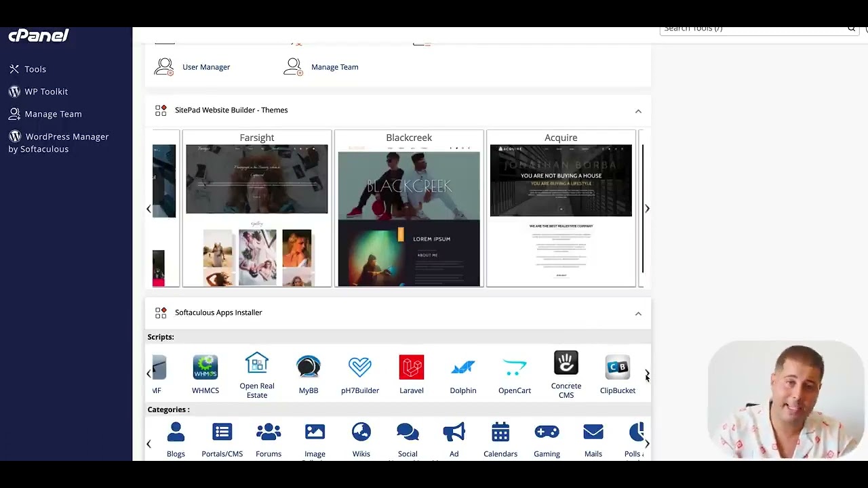868x488 pixels.
Task: Install the MyBB script
Action: (309, 374)
